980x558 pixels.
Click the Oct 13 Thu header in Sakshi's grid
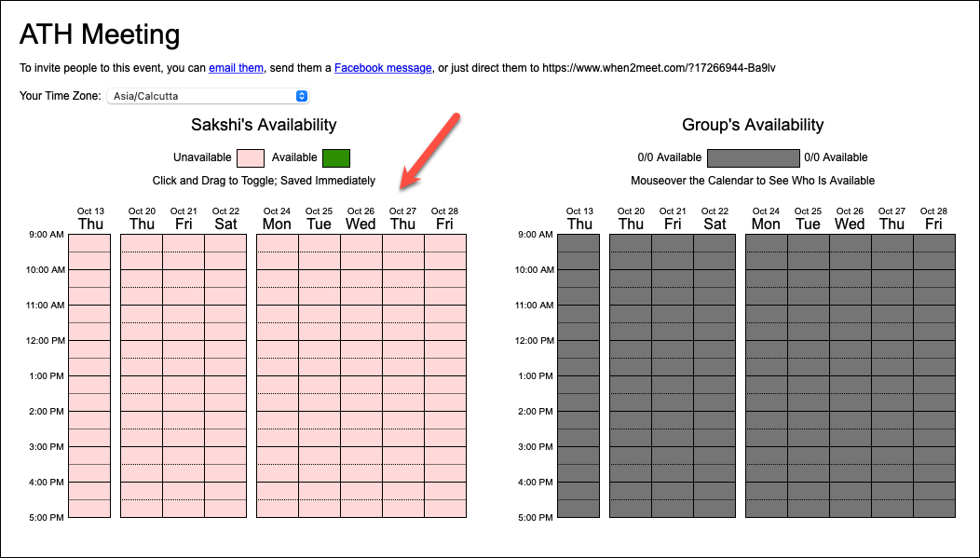(90, 219)
